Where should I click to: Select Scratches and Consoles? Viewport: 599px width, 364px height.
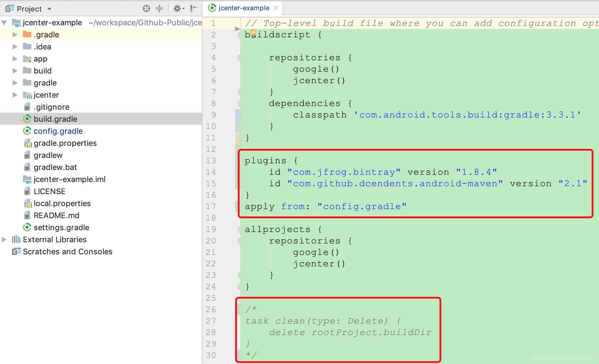(67, 252)
